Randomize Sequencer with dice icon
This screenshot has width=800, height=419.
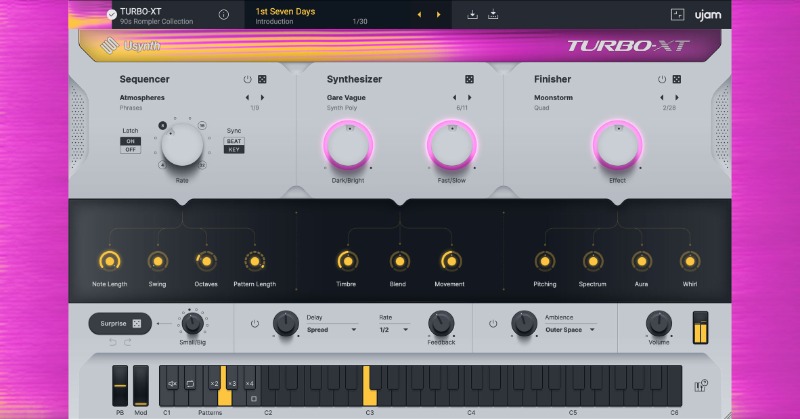262,79
